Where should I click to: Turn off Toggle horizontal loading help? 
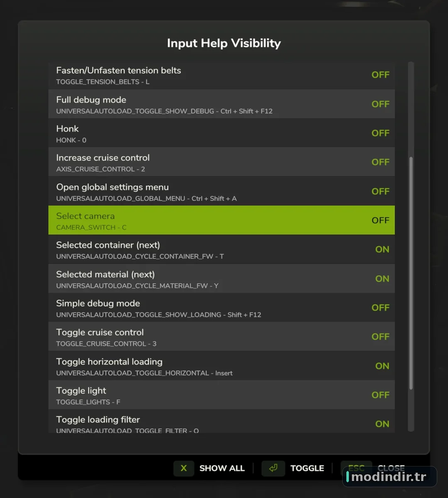pos(382,366)
